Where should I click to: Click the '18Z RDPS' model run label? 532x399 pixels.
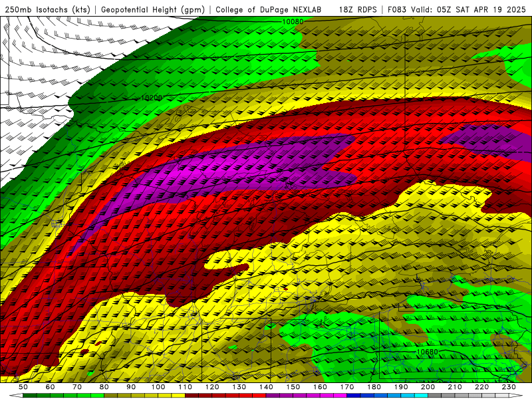coord(358,9)
